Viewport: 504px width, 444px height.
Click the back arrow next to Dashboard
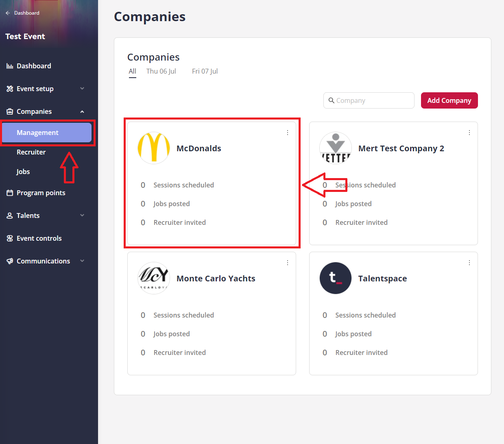pos(8,13)
